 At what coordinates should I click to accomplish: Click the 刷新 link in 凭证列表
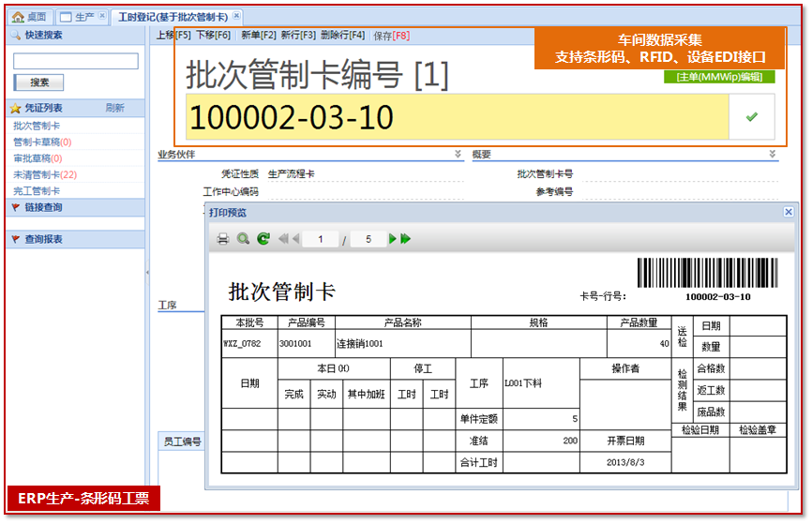(x=114, y=108)
